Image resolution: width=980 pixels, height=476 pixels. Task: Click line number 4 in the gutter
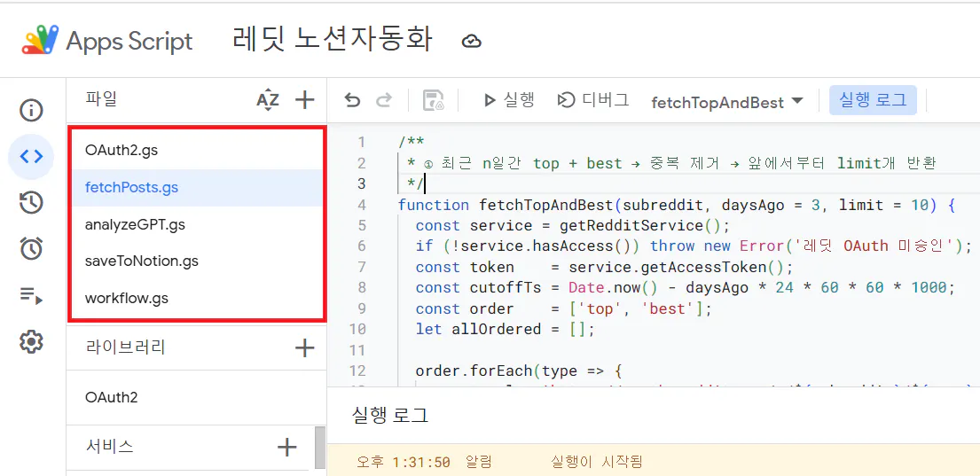361,205
